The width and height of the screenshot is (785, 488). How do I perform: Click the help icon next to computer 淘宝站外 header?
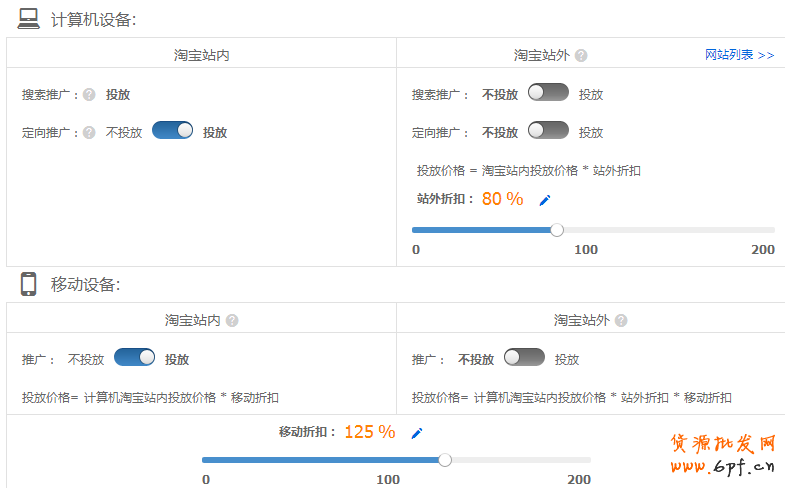pos(581,56)
